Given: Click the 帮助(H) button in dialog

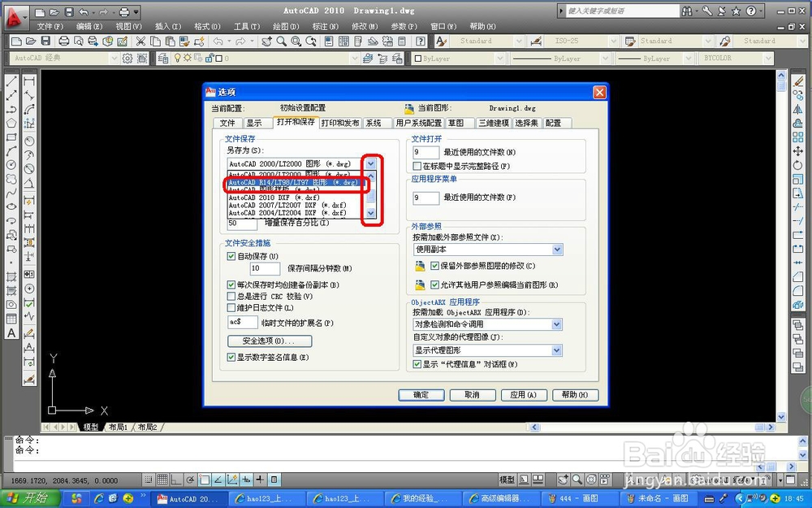Looking at the screenshot, I should (575, 395).
